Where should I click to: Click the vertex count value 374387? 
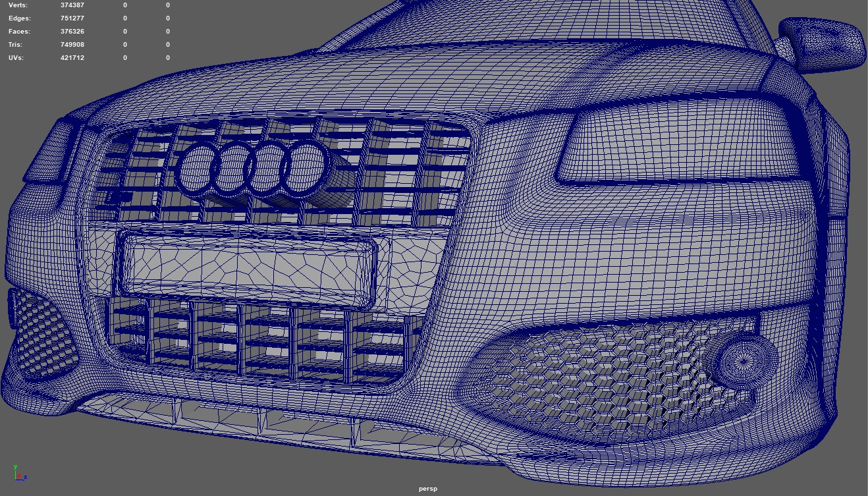click(x=72, y=5)
